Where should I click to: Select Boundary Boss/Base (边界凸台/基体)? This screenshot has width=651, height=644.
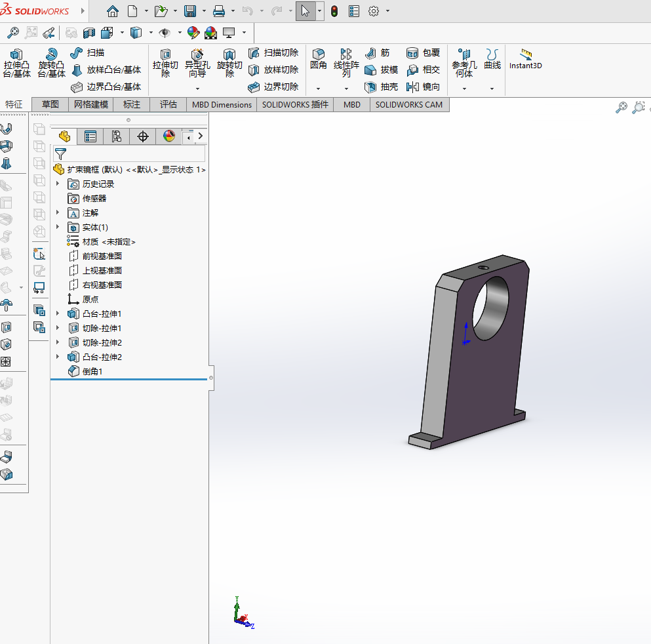106,87
